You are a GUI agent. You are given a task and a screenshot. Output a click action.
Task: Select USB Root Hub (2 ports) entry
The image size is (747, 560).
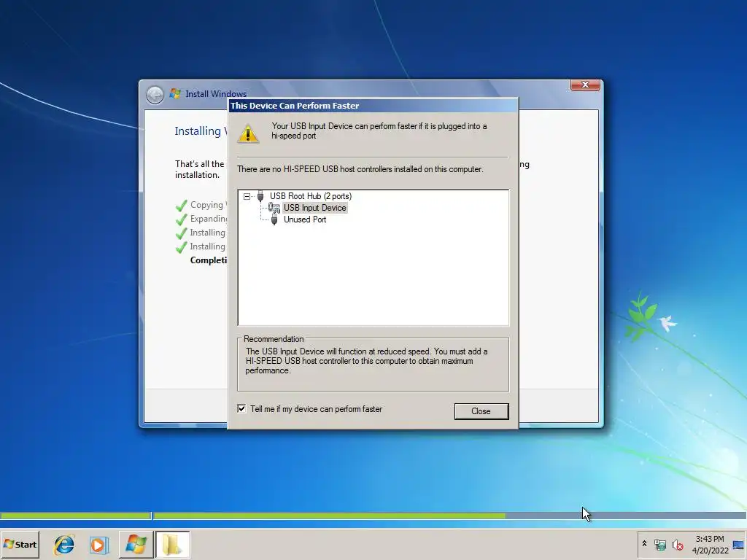tap(311, 196)
